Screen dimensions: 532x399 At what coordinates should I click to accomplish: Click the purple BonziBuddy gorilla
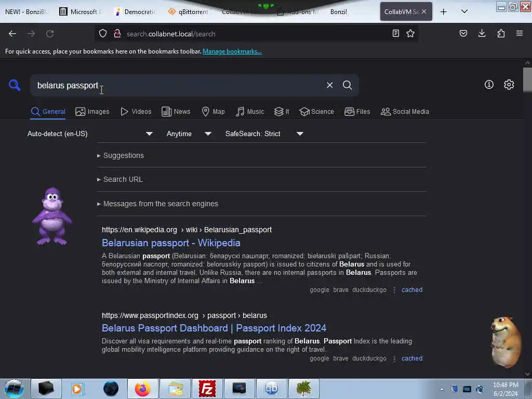click(x=52, y=216)
